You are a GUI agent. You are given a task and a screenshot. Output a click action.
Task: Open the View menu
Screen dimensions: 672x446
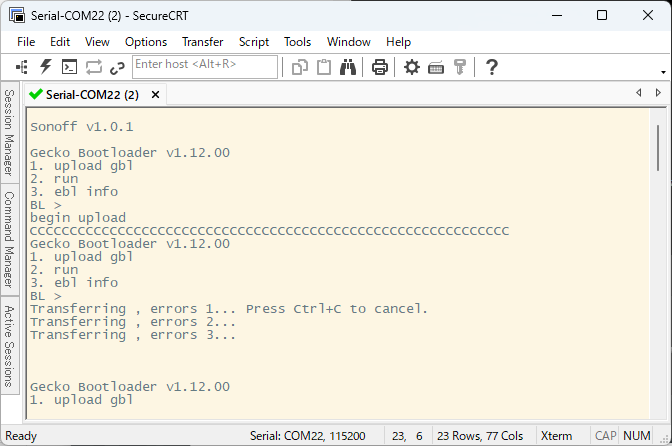point(97,42)
